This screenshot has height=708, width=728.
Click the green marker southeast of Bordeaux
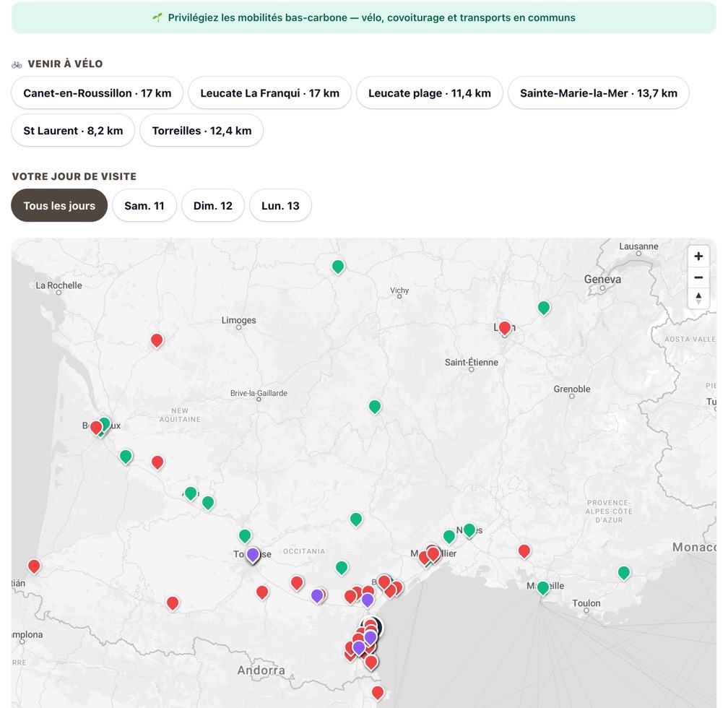click(x=126, y=457)
